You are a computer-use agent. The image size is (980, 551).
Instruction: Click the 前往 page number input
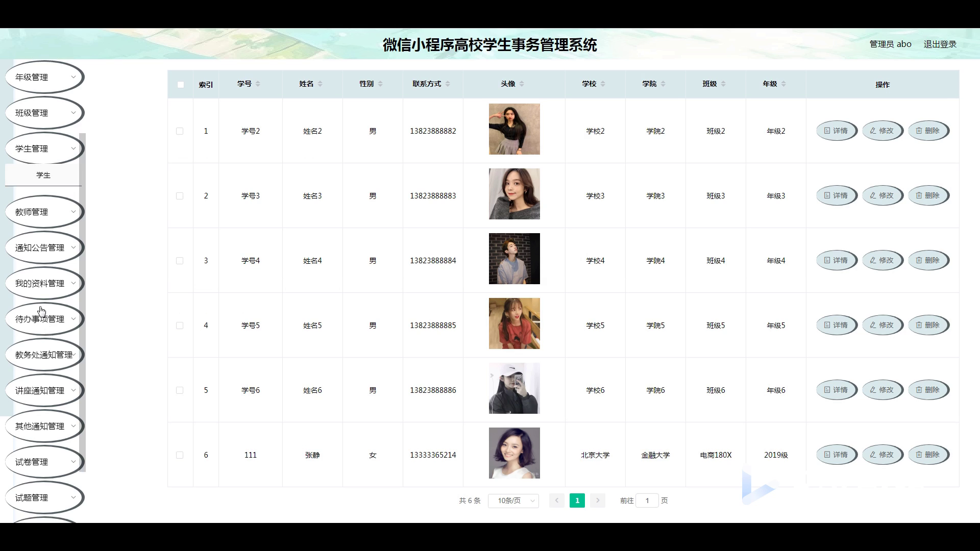tap(647, 500)
